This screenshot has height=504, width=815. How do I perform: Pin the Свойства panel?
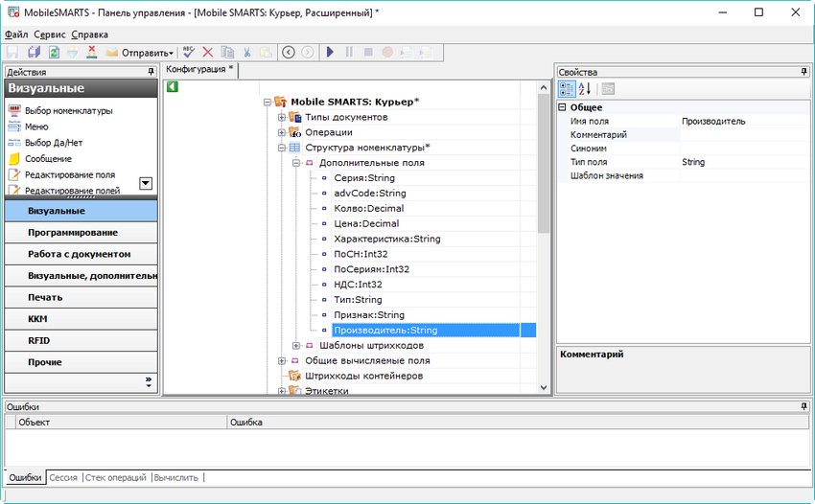pos(804,72)
